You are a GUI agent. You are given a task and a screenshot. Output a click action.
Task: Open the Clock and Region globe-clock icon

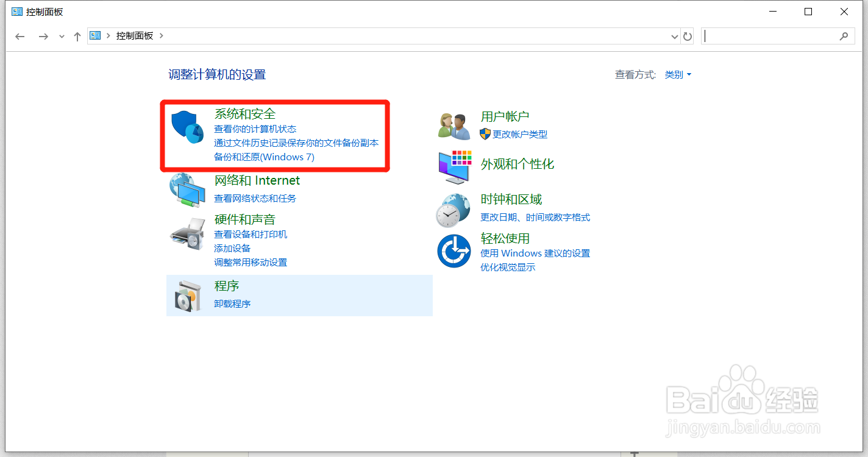(x=453, y=210)
